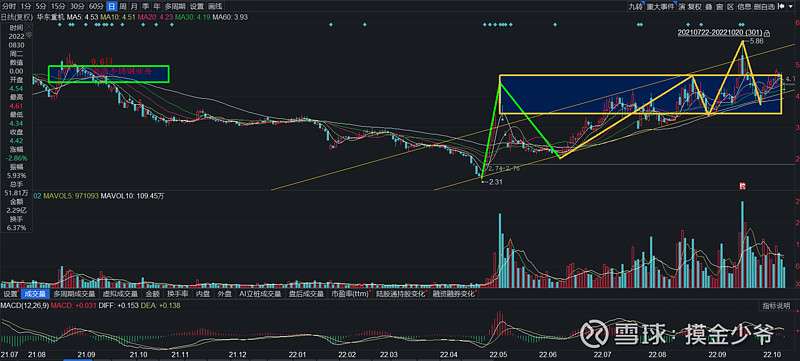
Task: Click the jump-to-latest arrow icon
Action: coord(781,7)
